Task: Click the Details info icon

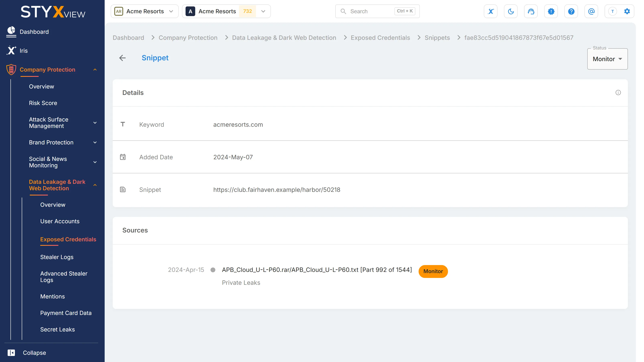Action: click(618, 93)
